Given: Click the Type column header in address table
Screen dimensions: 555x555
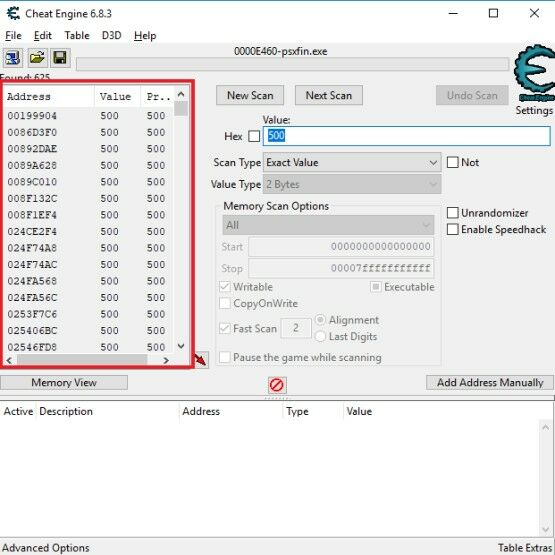Looking at the screenshot, I should tap(313, 411).
